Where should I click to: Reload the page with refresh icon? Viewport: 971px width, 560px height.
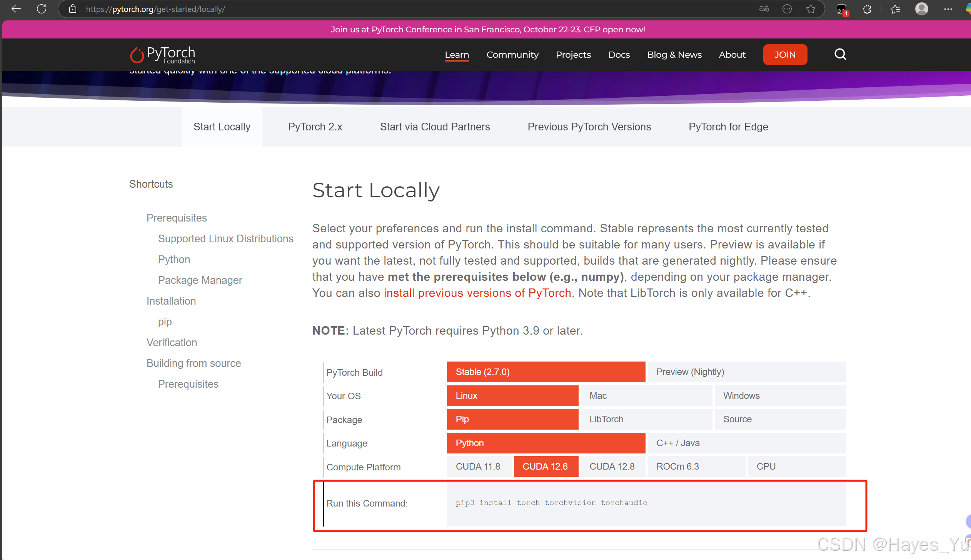42,9
